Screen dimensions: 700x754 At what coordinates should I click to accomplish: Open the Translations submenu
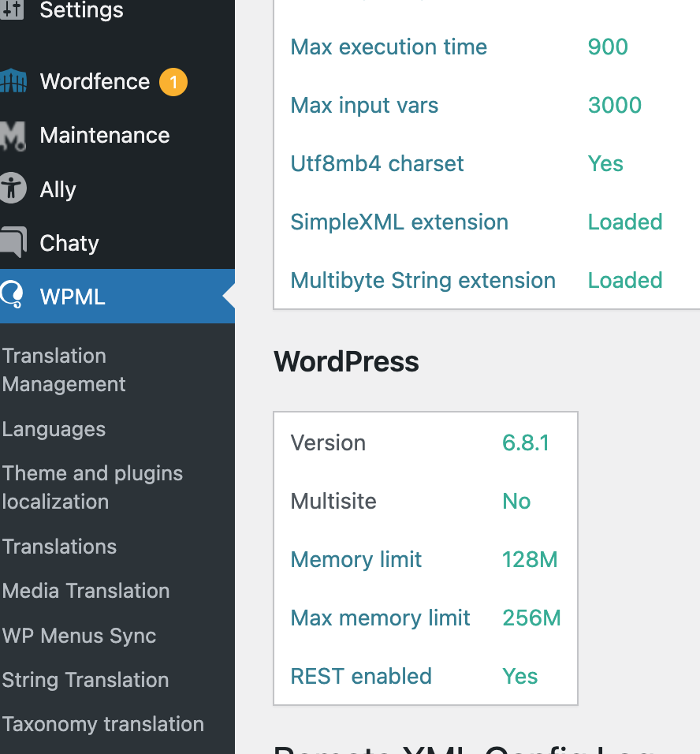[60, 547]
